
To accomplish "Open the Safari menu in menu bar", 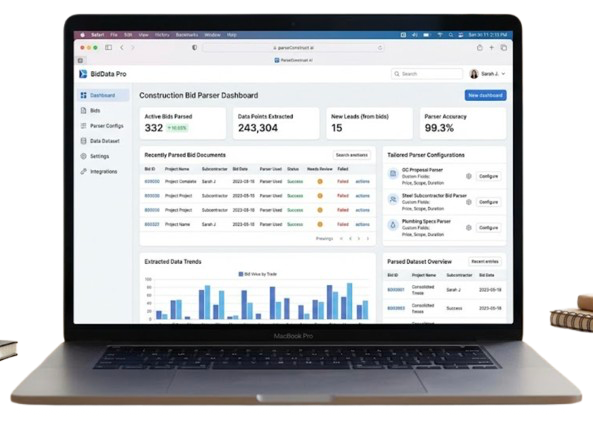I will (98, 35).
